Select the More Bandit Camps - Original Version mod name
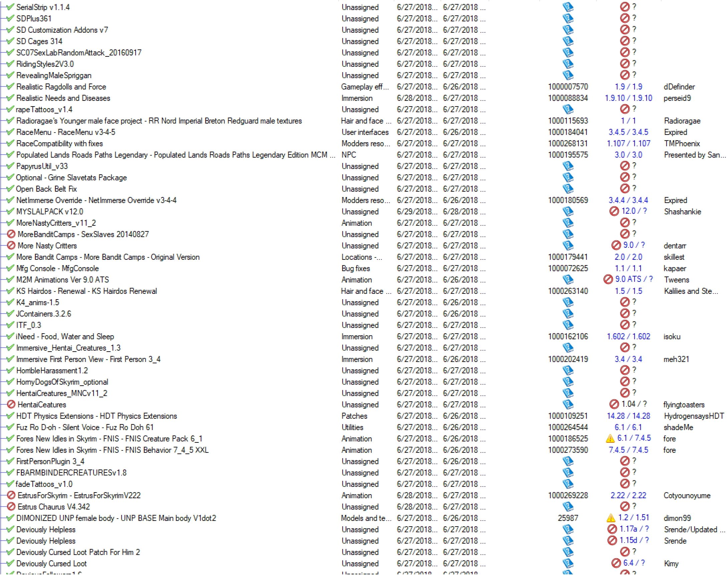Image resolution: width=728 pixels, height=575 pixels. [108, 257]
